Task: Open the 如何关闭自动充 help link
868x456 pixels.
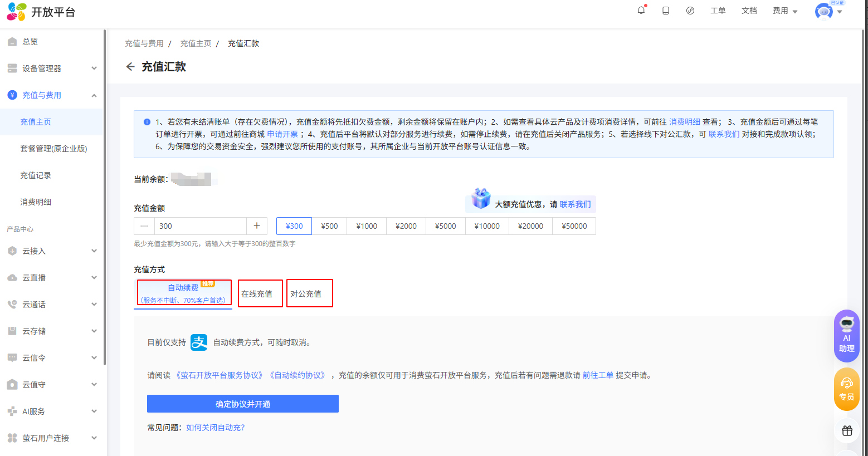Action: 215,428
